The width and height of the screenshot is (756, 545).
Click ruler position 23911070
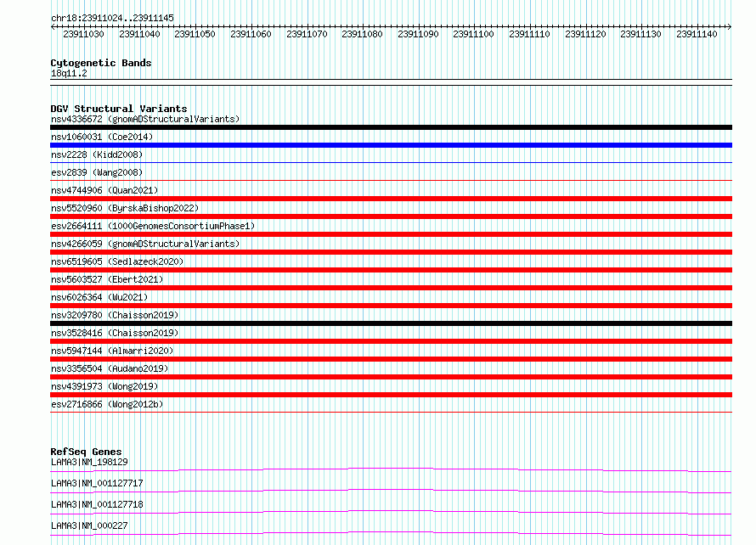tap(307, 34)
